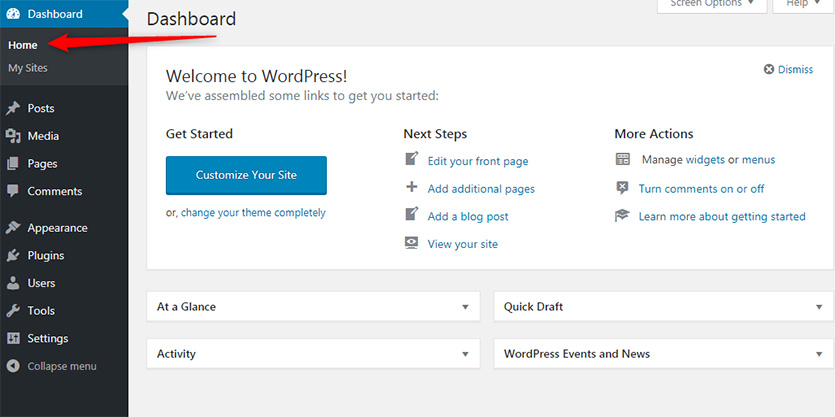Click the comments-off icon under More Actions
The image size is (835, 417).
pos(623,187)
